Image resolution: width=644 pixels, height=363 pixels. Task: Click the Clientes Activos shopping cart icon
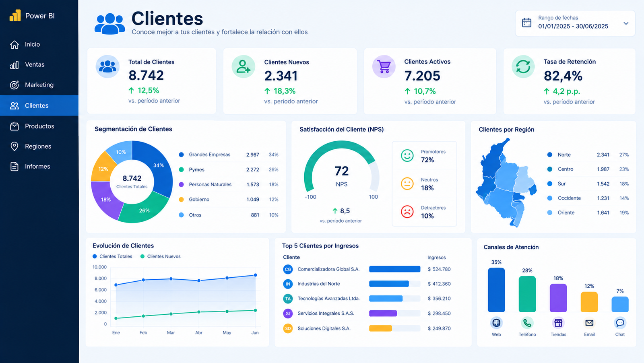pyautogui.click(x=384, y=66)
